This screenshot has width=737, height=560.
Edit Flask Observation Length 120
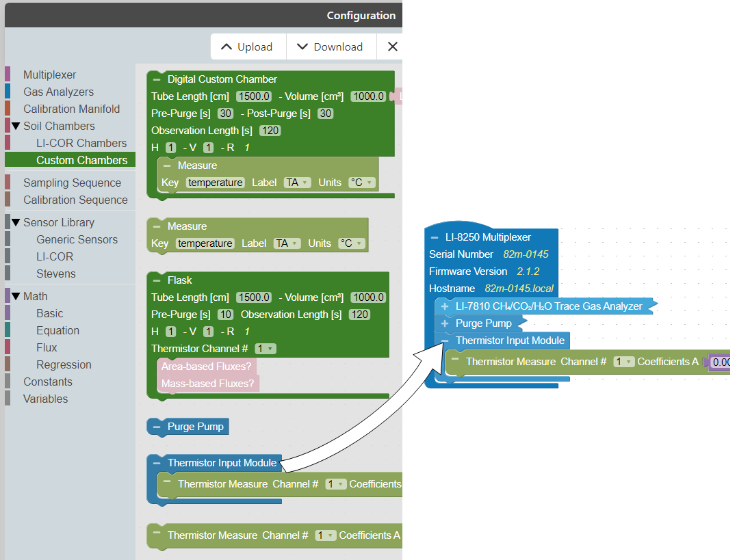pyautogui.click(x=359, y=315)
